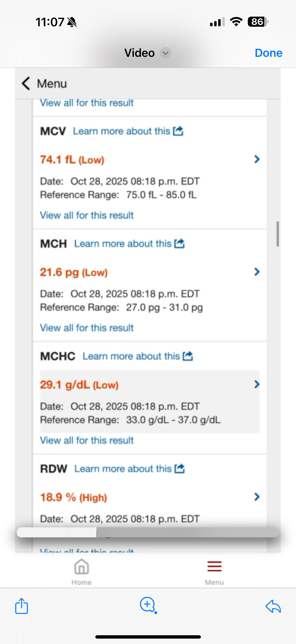Expand MCHC 29.1 g/dL result chevron
This screenshot has width=296, height=644.
click(x=257, y=384)
